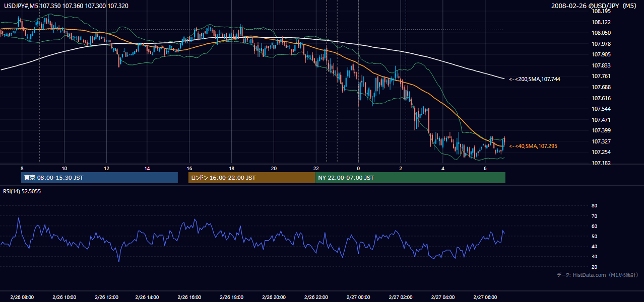Click the 2/26 08:00 time label

(x=22, y=297)
